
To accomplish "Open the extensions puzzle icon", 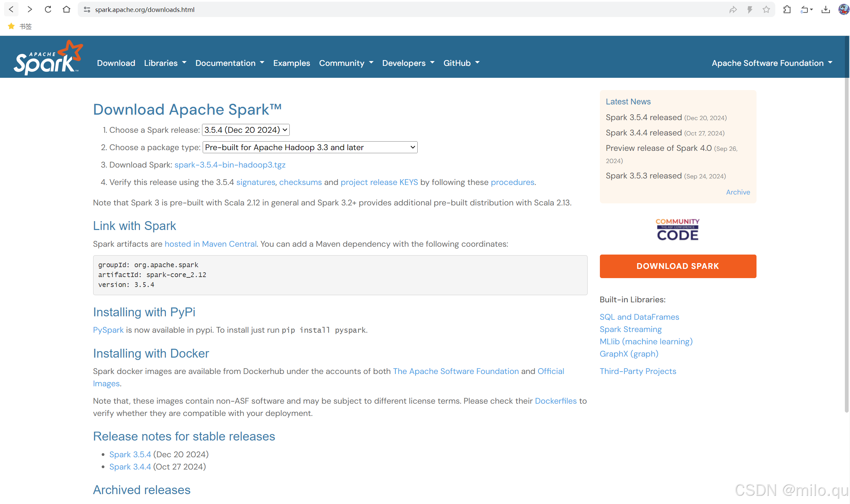I will pyautogui.click(x=787, y=10).
